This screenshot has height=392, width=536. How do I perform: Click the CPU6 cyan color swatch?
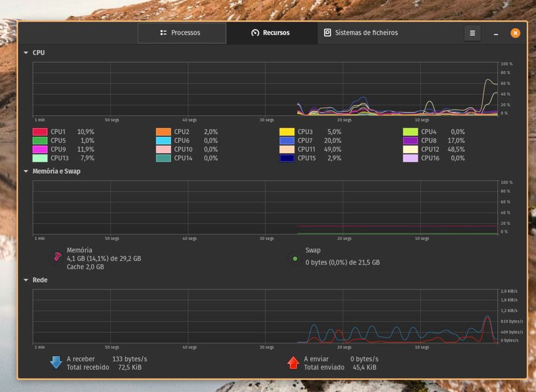coord(163,141)
